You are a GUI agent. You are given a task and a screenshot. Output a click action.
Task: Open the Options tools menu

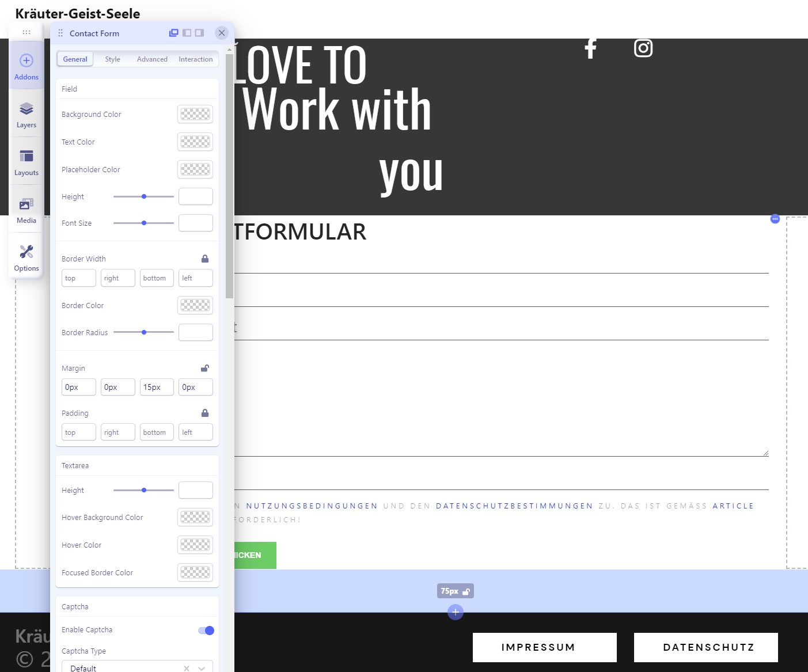click(26, 258)
